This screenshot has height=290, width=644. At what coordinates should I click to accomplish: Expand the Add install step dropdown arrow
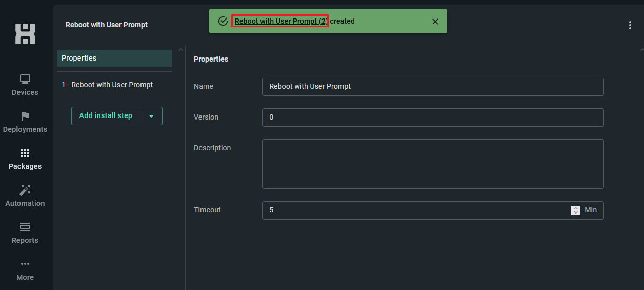pyautogui.click(x=151, y=116)
